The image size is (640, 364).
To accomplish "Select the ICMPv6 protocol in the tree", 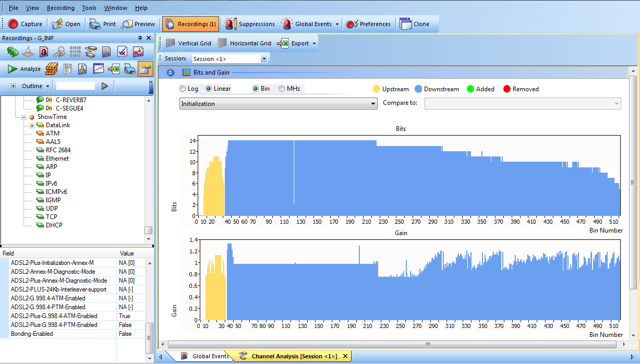I will 56,192.
